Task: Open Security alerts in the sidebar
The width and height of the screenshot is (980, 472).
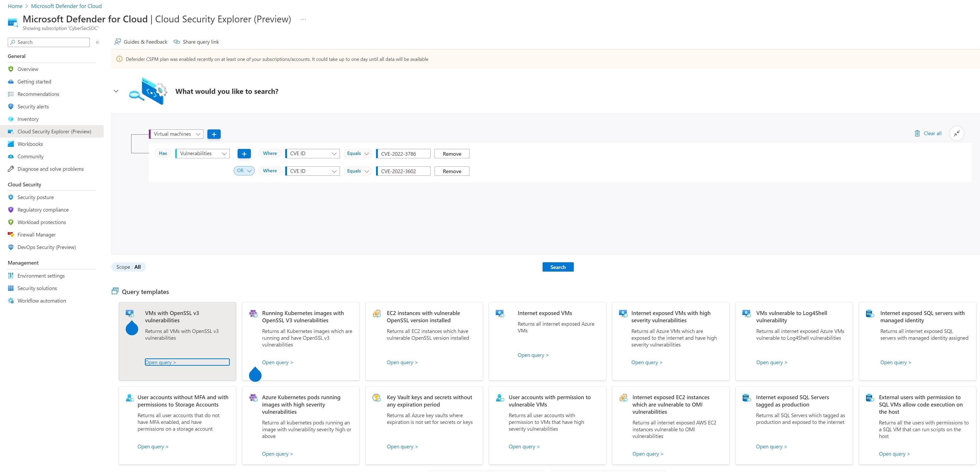Action: 33,106
